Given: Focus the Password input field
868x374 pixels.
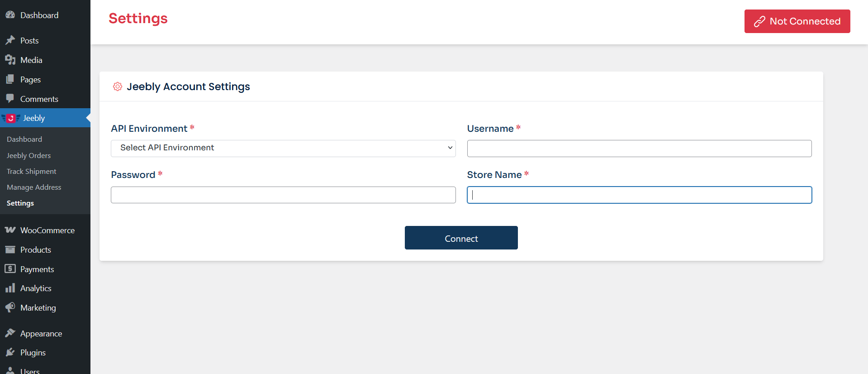Looking at the screenshot, I should coord(283,195).
